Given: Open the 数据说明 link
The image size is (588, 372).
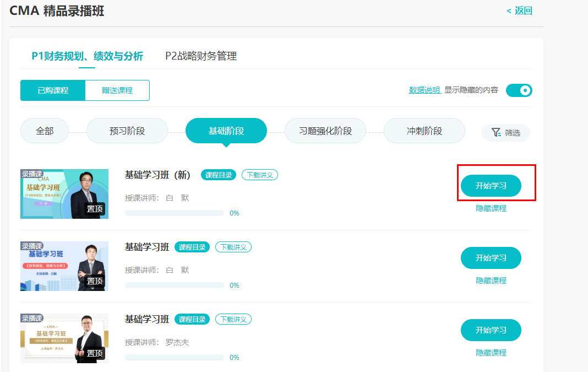Looking at the screenshot, I should tap(424, 90).
